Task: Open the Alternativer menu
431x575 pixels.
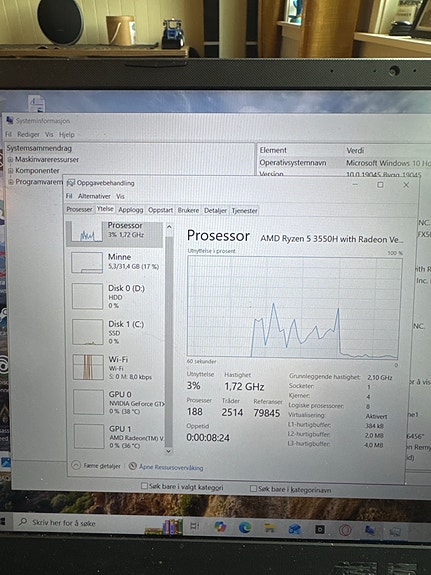Action: tap(94, 196)
